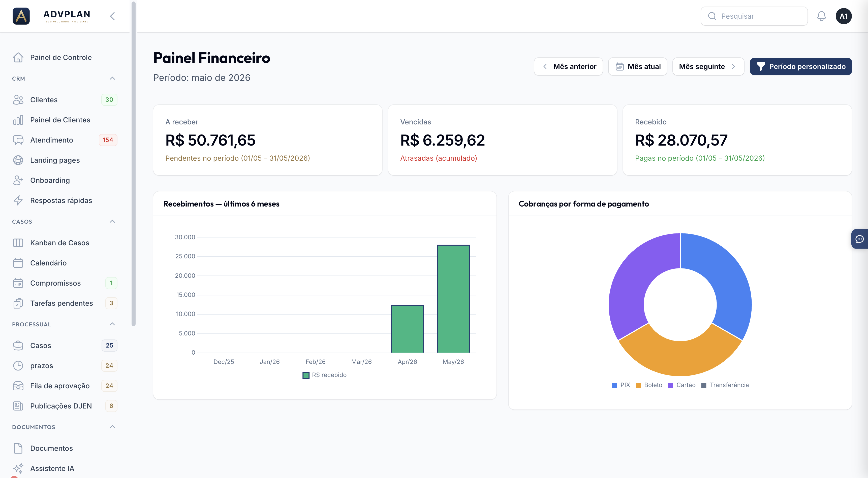The width and height of the screenshot is (868, 478).
Task: Click the Clientes 30 badge
Action: 109,100
